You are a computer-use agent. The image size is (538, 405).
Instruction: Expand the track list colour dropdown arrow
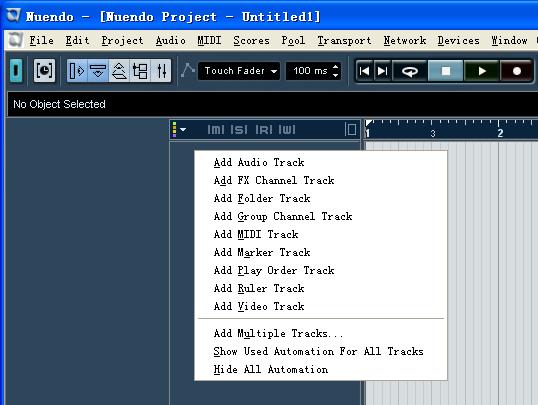point(183,130)
